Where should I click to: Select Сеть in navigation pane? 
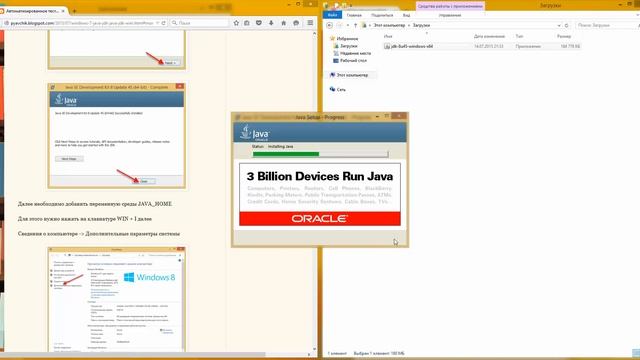(341, 89)
